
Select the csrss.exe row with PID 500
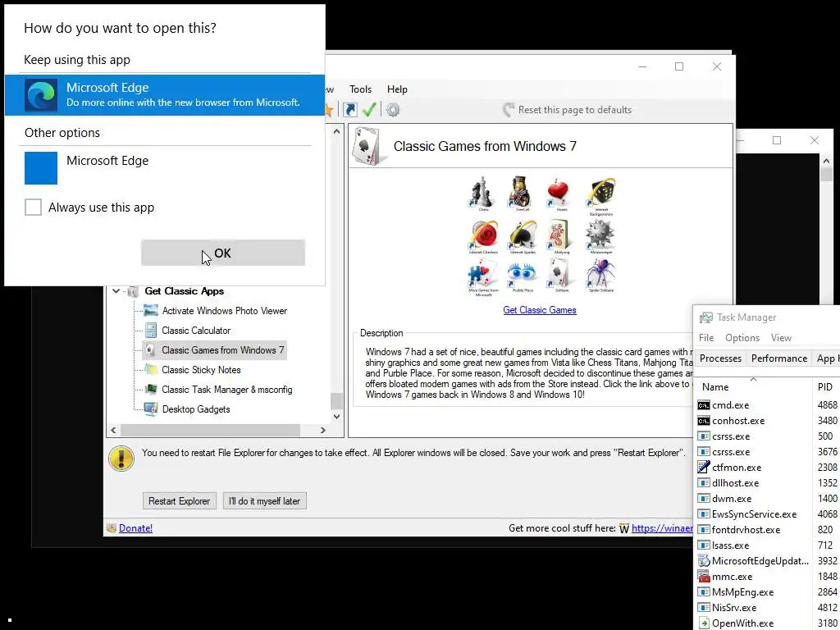click(768, 436)
